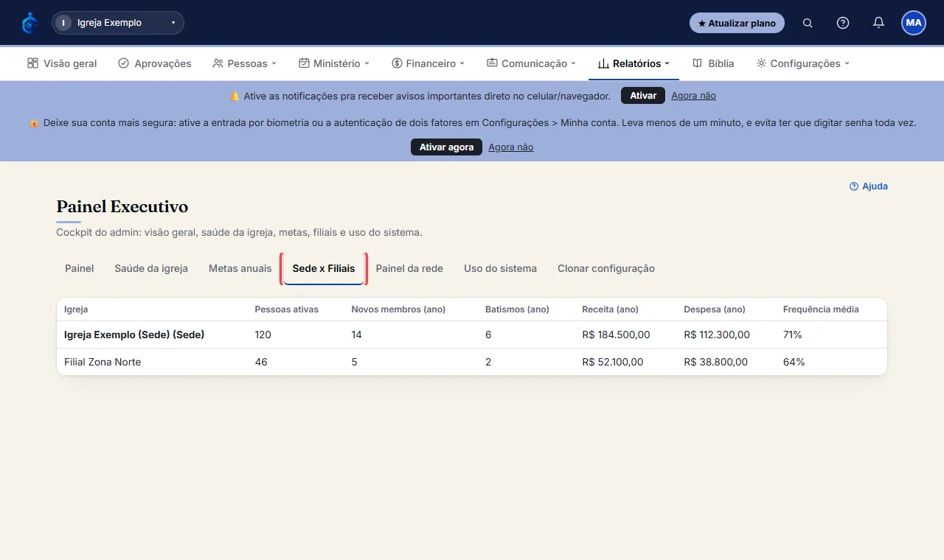Click the Novos membros (ano) column header
The height and width of the screenshot is (560, 944).
pyautogui.click(x=398, y=309)
